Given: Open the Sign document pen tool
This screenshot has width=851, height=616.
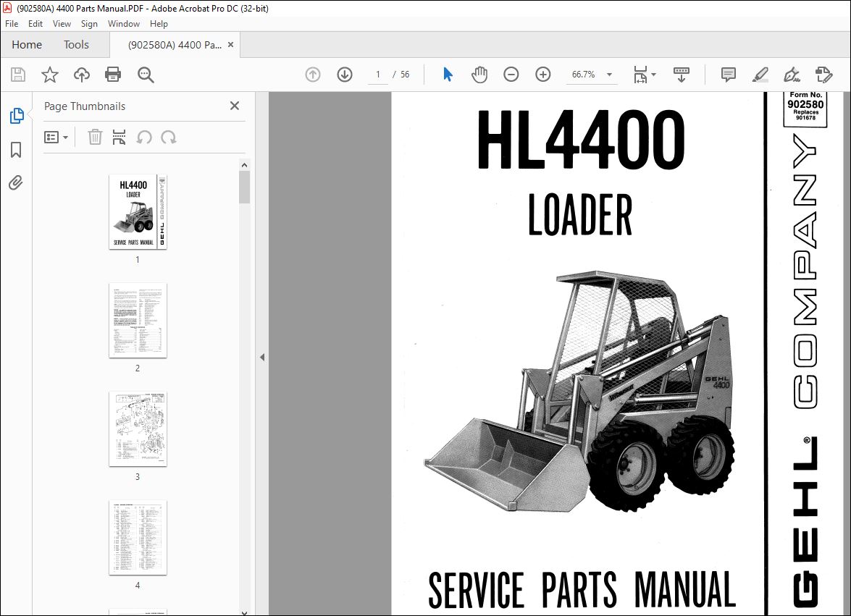Looking at the screenshot, I should (x=792, y=75).
